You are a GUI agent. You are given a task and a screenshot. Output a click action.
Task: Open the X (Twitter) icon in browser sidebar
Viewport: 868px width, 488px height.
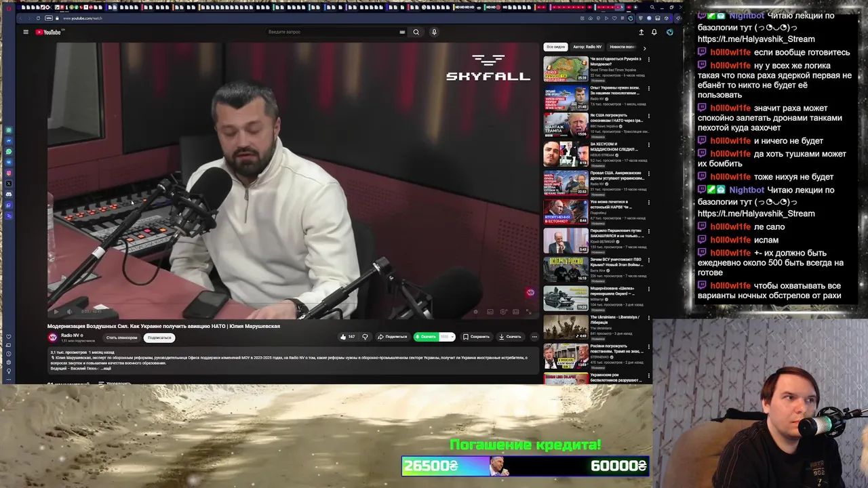pos(9,184)
